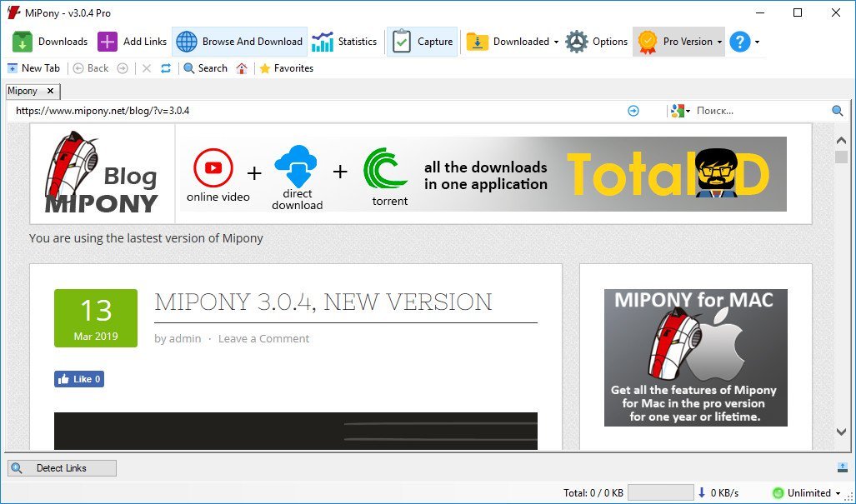
Task: Click the Add Links button
Action: [x=132, y=42]
